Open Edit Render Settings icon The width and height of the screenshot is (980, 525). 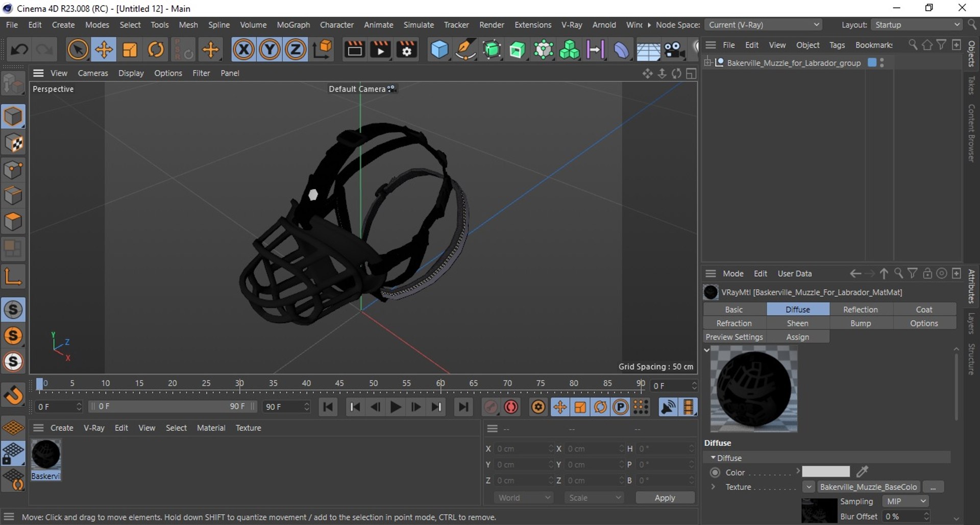click(x=407, y=50)
